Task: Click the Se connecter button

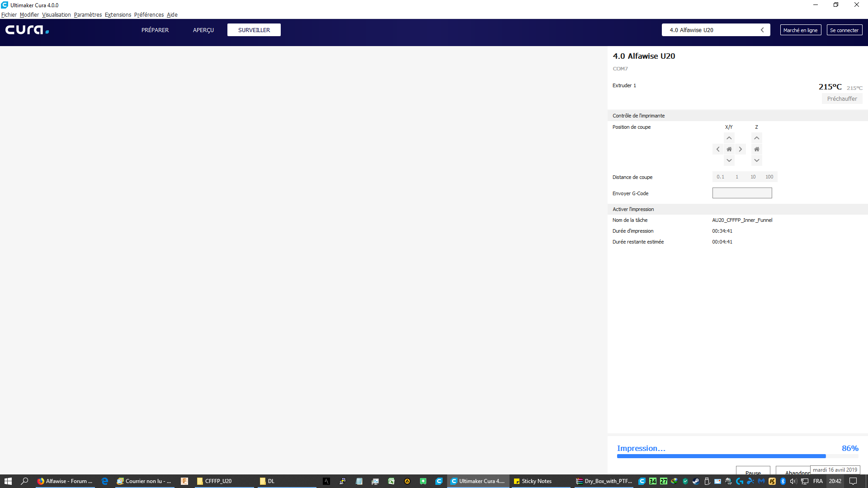Action: tap(844, 30)
